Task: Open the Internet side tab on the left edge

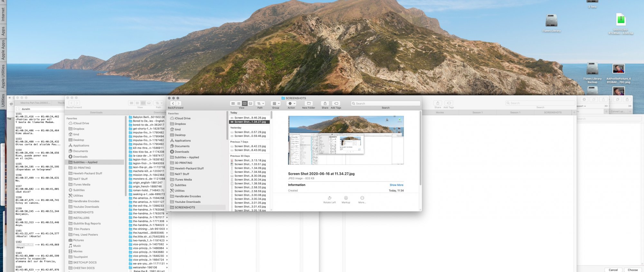Action: click(x=3, y=14)
